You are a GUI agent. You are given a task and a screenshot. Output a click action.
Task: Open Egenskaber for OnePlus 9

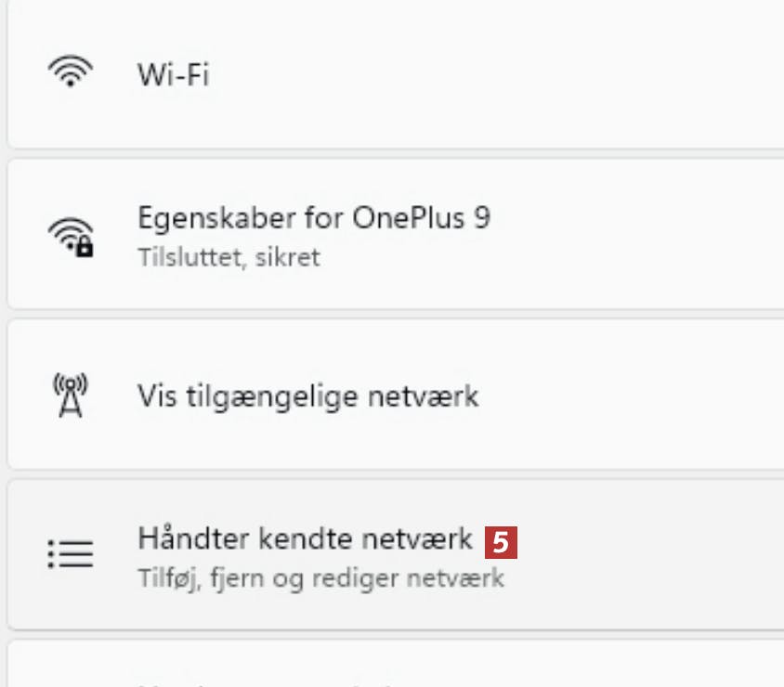coord(313,218)
